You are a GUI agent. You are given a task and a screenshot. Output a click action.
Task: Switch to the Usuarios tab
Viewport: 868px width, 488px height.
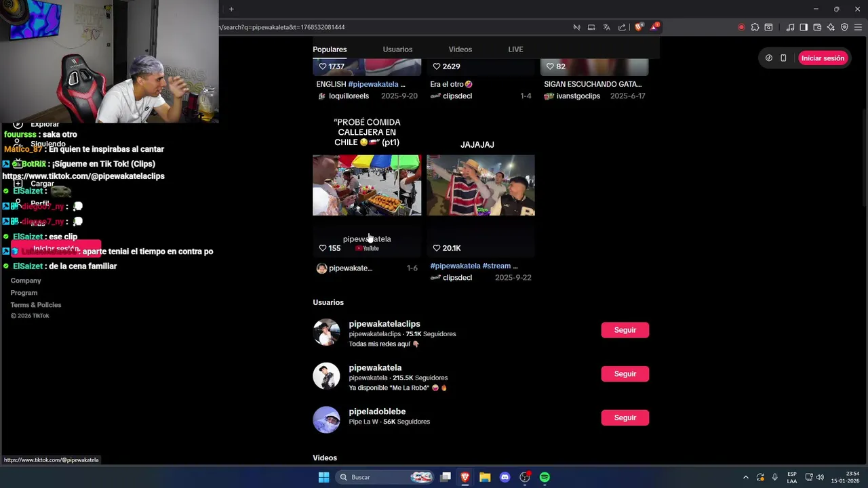pos(397,49)
